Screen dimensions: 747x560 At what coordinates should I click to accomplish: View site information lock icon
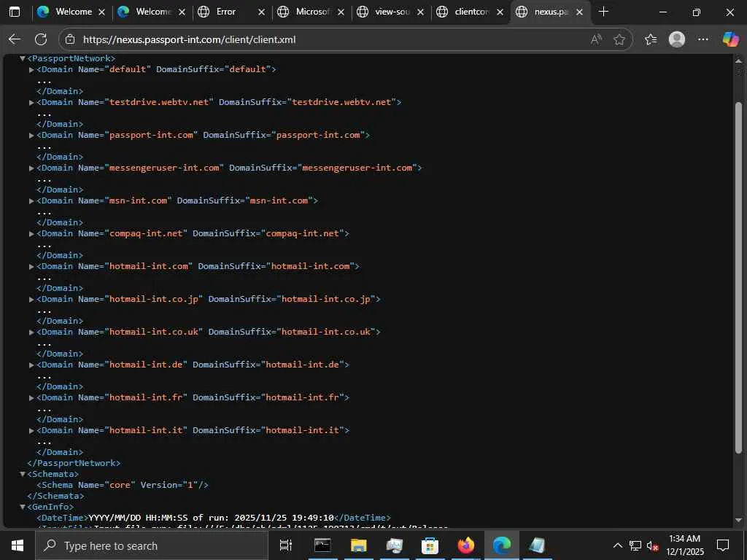[70, 39]
